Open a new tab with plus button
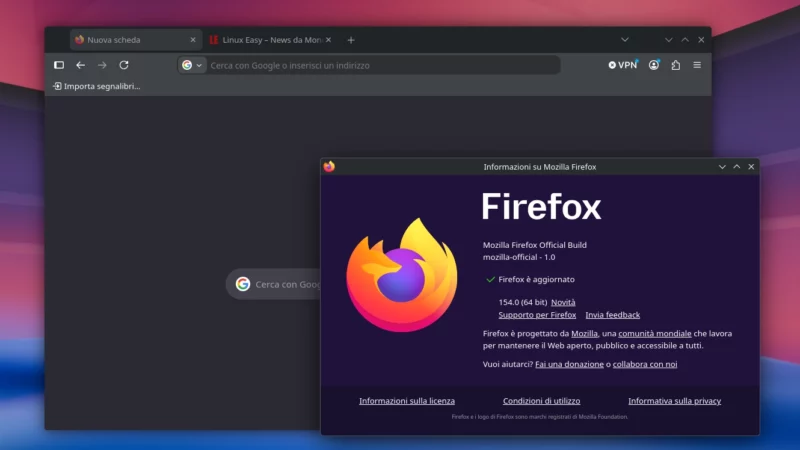 [351, 40]
